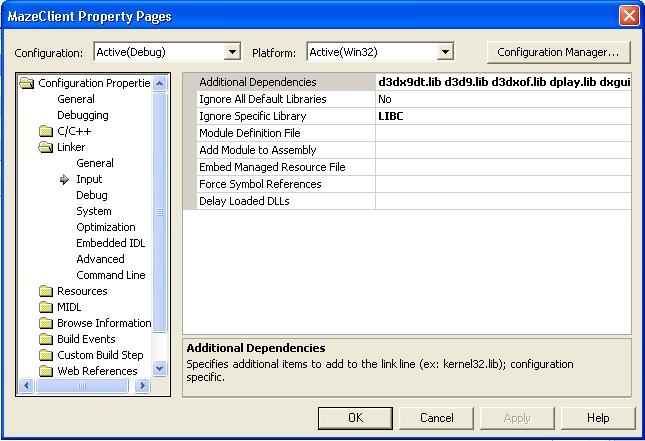Select the Debugging tree item
645x441 pixels.
point(83,116)
